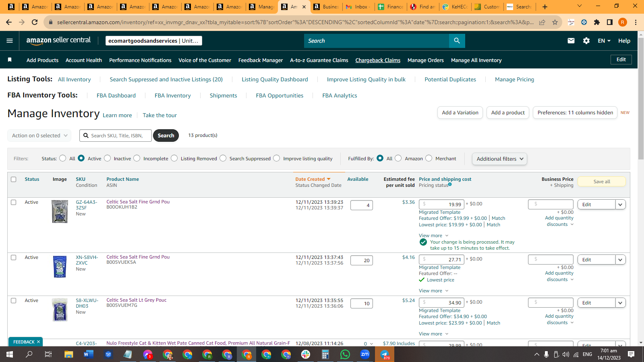Open the Windows notification center
Screen dimensions: 644x362
(x=631, y=354)
